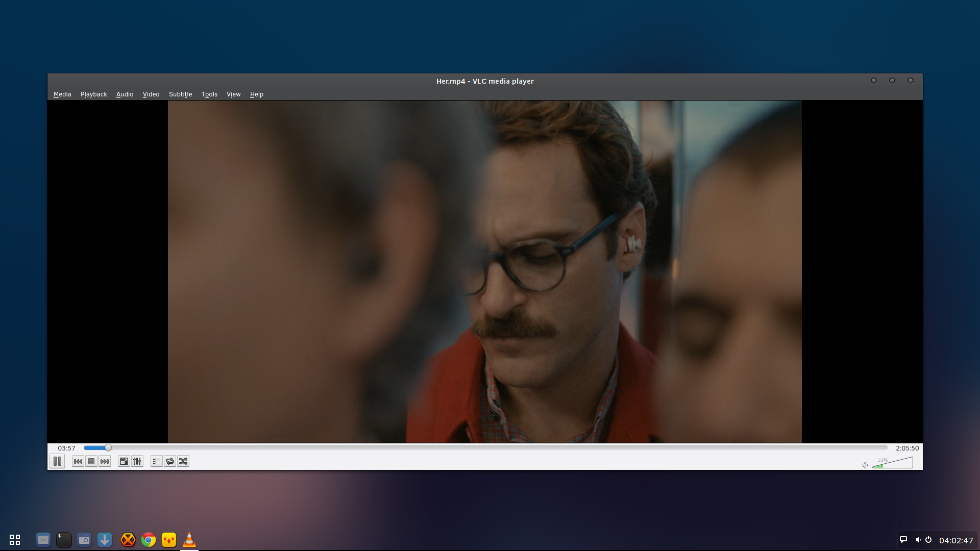The width and height of the screenshot is (980, 551).
Task: Toggle loop repeat mode
Action: click(x=170, y=461)
